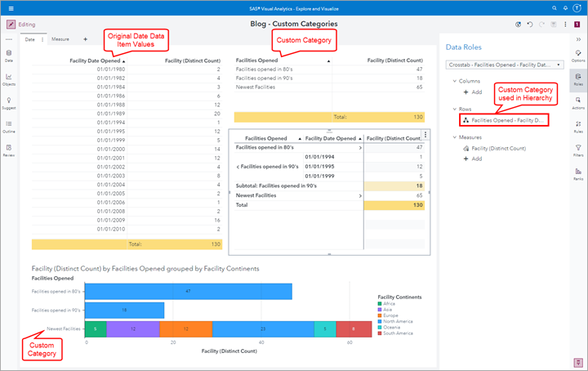
Task: Open the Outline pane
Action: 9,127
